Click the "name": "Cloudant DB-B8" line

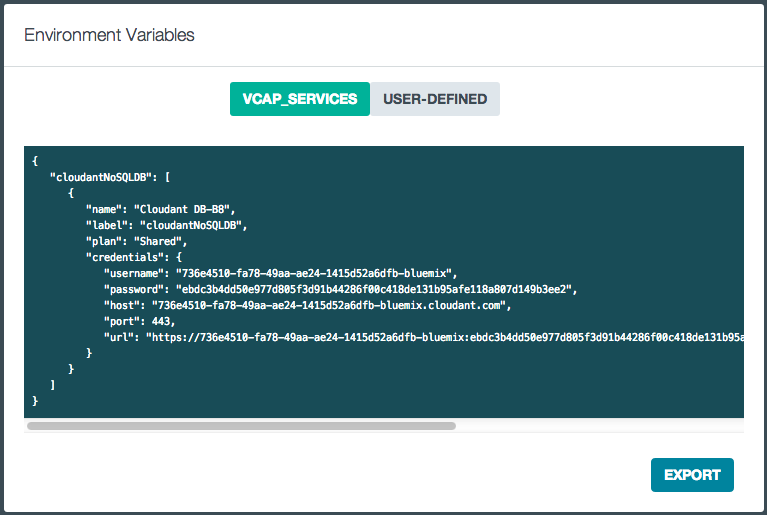tap(160, 209)
